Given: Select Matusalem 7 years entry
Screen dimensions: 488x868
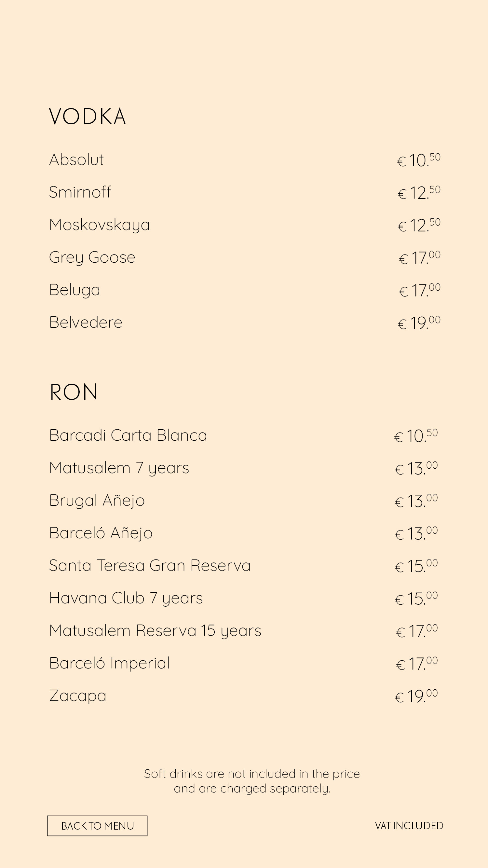Looking at the screenshot, I should [x=119, y=468].
